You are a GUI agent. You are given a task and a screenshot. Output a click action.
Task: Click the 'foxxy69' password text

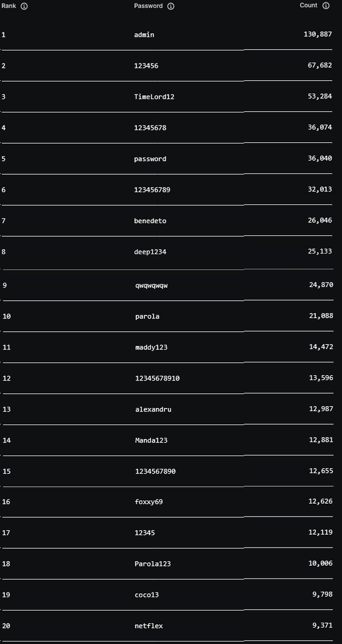point(149,502)
